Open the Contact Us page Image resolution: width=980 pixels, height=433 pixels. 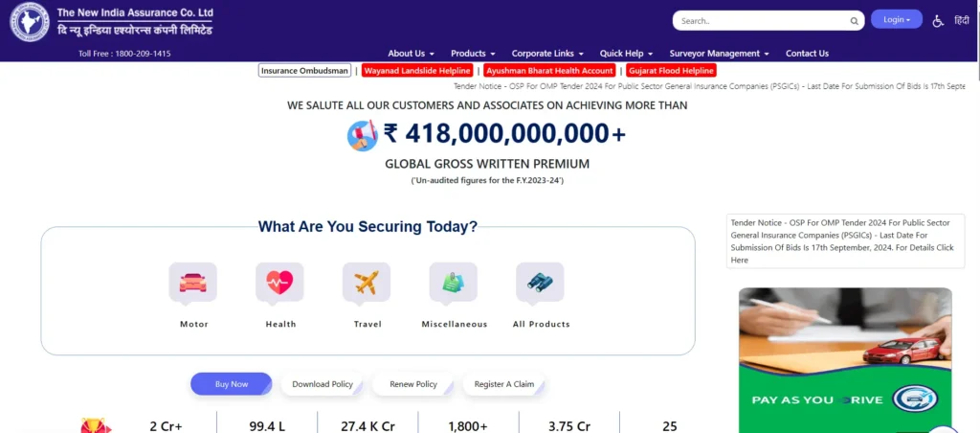tap(807, 54)
